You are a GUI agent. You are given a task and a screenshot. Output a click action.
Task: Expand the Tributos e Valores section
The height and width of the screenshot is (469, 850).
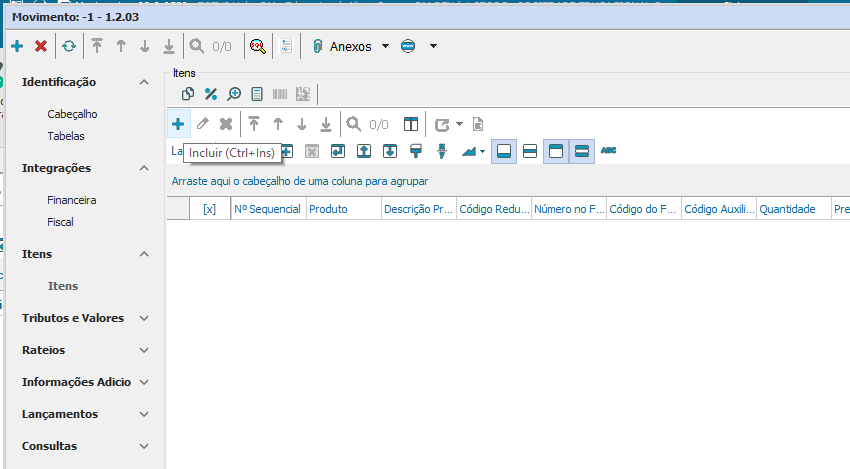click(144, 318)
